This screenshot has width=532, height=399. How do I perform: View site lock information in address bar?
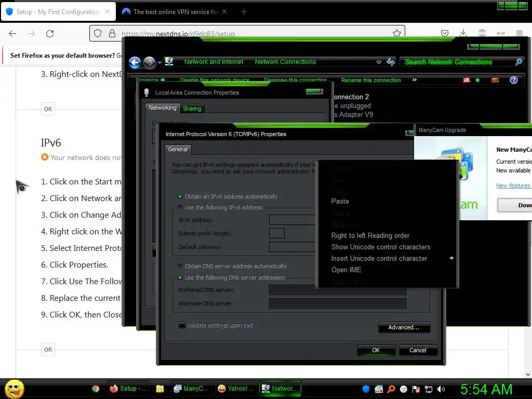(x=112, y=33)
